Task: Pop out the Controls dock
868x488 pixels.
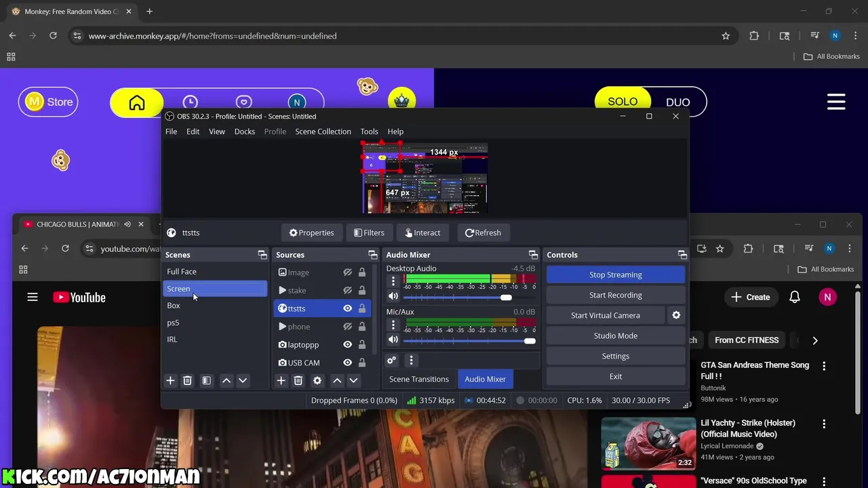Action: click(x=682, y=255)
